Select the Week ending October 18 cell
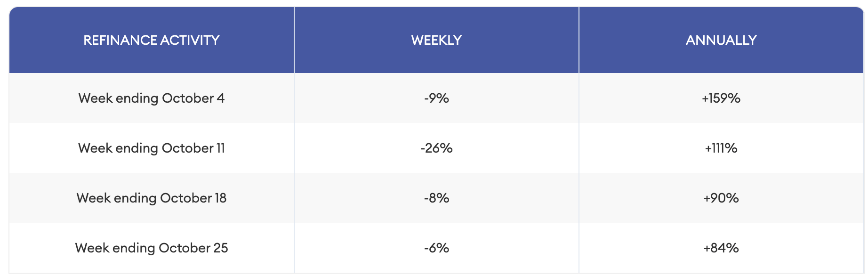This screenshot has height=276, width=868. 152,198
